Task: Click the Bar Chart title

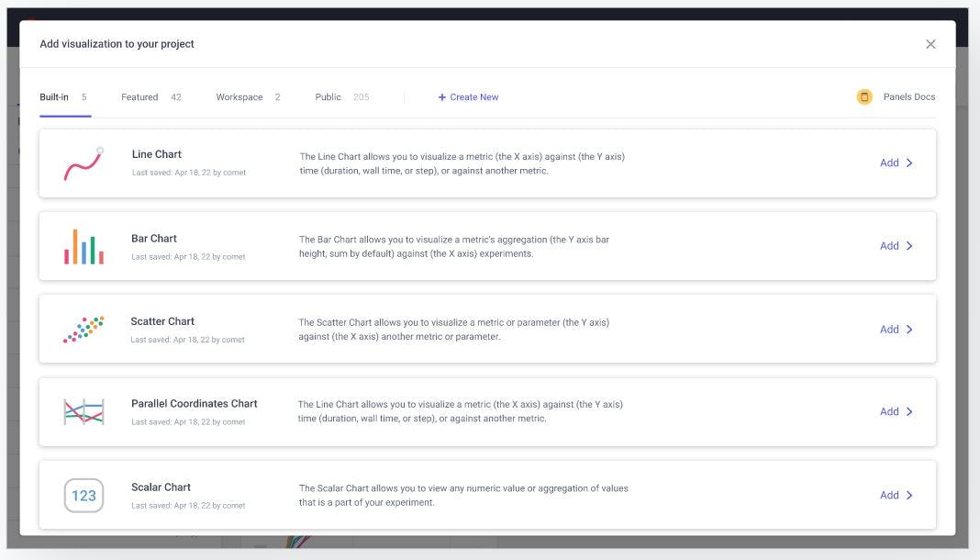Action: (154, 239)
